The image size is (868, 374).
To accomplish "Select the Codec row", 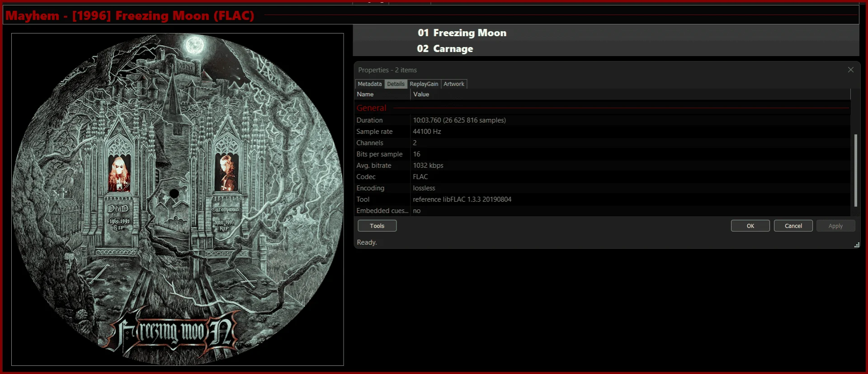I will 603,177.
